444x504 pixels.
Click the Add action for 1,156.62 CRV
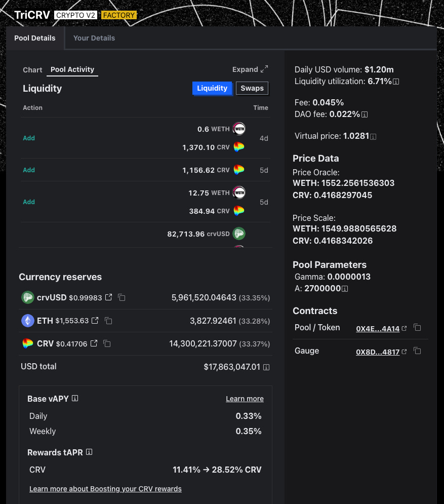pos(29,170)
